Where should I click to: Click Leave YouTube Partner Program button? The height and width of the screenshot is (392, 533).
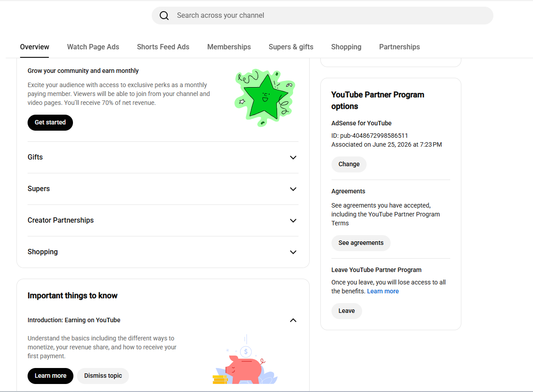tap(347, 311)
